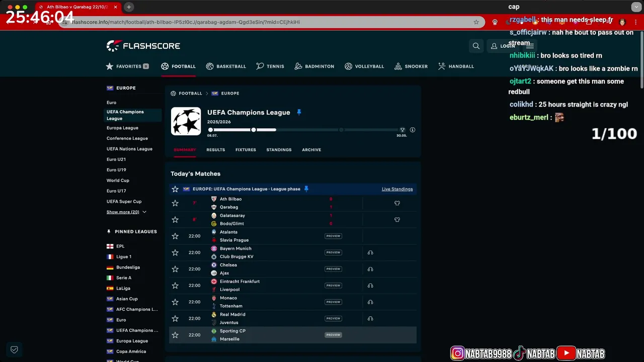The height and width of the screenshot is (362, 644).
Task: Click audio headphones icon for Monaco match
Action: pyautogui.click(x=370, y=302)
